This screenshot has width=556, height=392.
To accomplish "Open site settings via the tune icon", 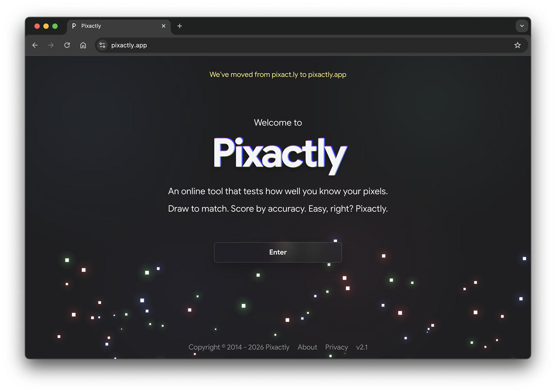I will 102,45.
